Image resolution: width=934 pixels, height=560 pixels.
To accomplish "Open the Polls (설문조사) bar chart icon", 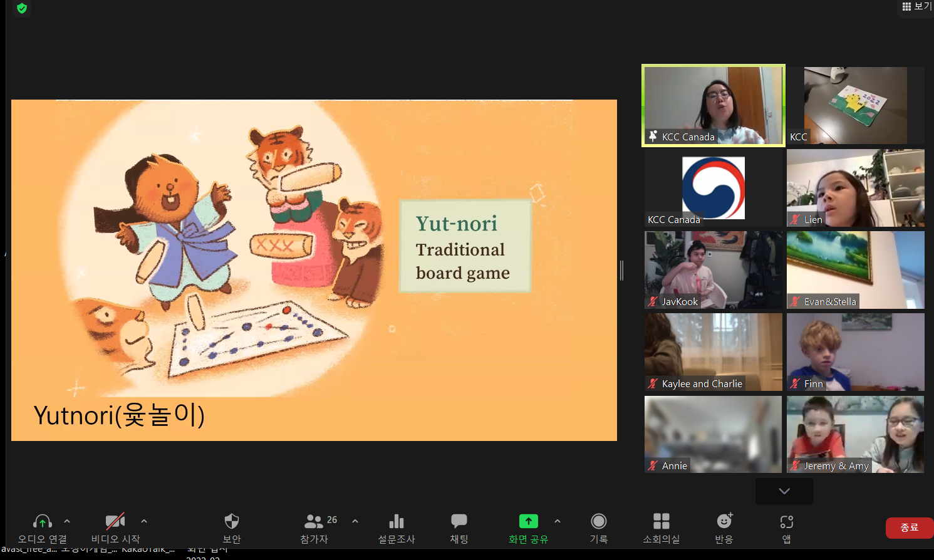I will pyautogui.click(x=397, y=521).
